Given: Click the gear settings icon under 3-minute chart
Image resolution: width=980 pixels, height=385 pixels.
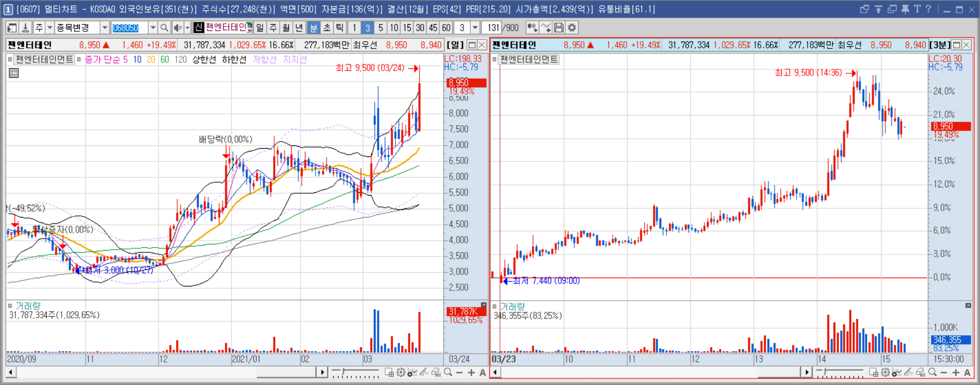Looking at the screenshot, I should point(885,372).
